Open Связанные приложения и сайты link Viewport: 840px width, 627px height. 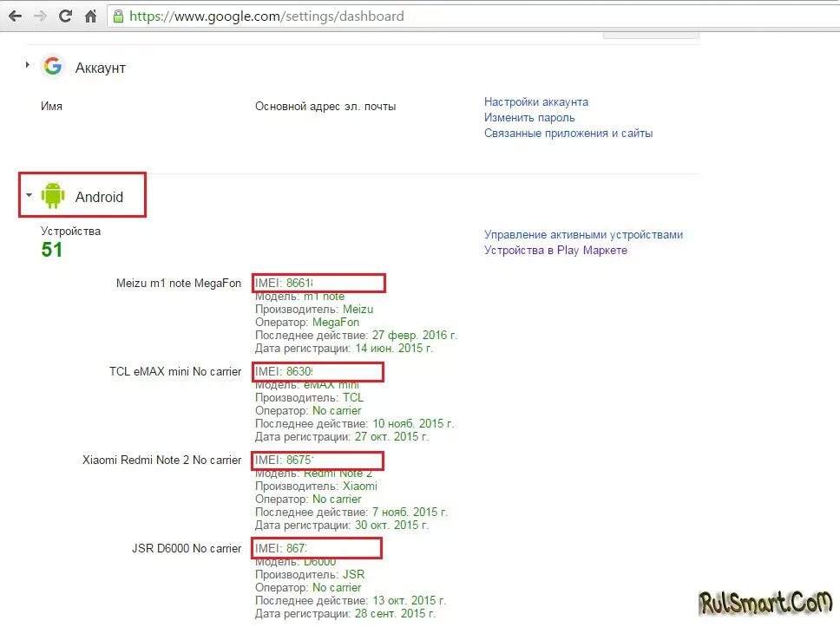click(x=568, y=133)
